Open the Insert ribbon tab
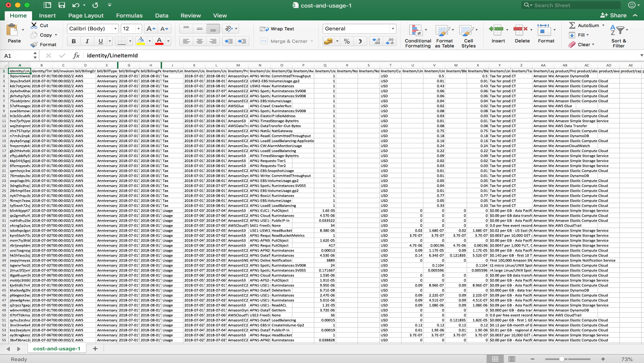 [47, 15]
